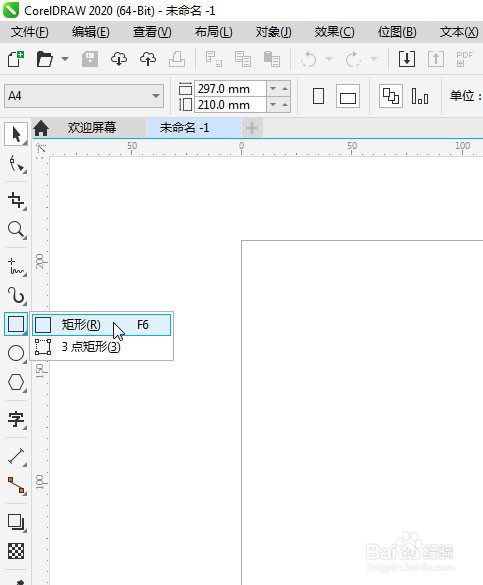Set page orientation to landscape

(x=348, y=96)
